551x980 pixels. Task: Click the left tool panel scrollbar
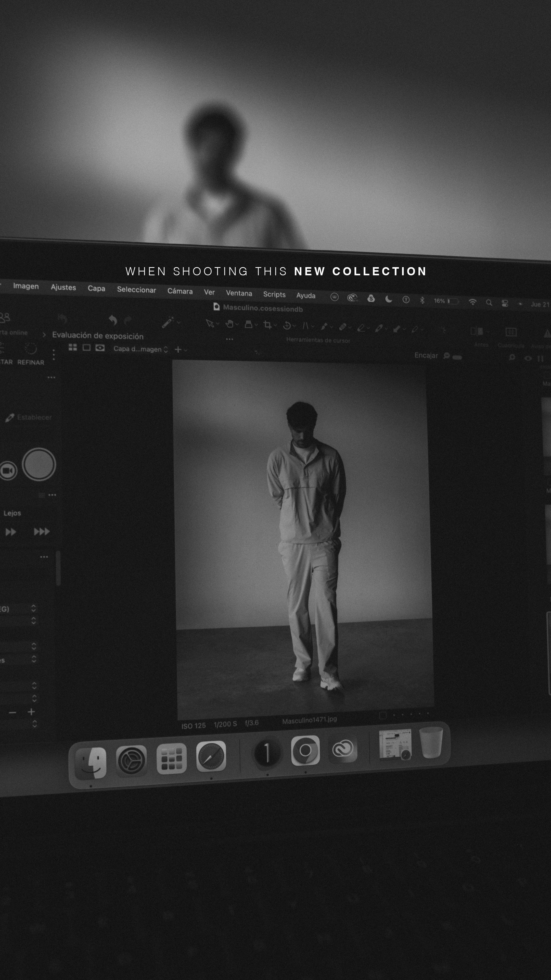(x=58, y=568)
